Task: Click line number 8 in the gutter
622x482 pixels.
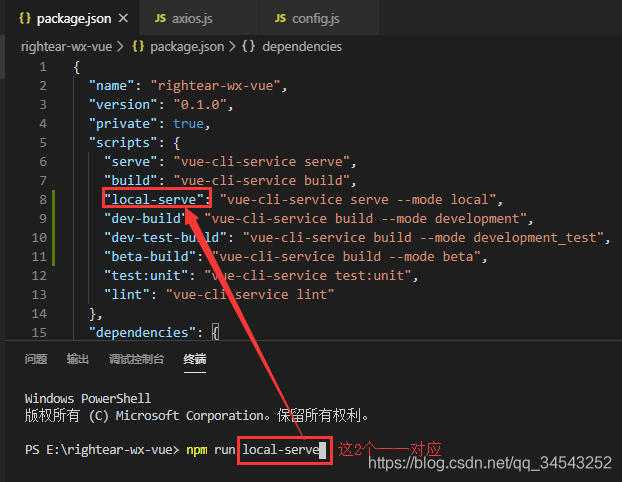Action: pyautogui.click(x=43, y=199)
